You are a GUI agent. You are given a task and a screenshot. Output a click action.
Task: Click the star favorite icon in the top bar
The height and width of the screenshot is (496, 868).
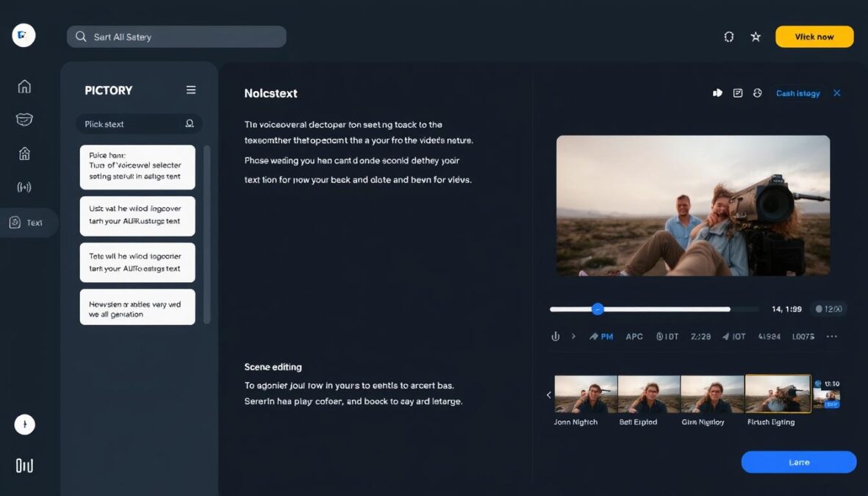756,35
